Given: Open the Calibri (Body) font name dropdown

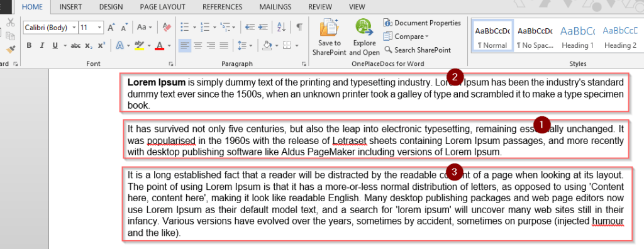Looking at the screenshot, I should 74,28.
